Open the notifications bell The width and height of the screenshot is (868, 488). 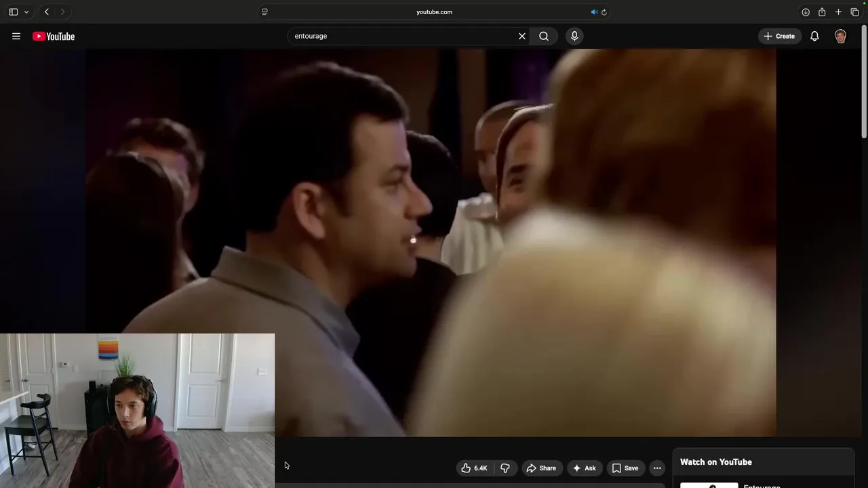[x=814, y=36]
